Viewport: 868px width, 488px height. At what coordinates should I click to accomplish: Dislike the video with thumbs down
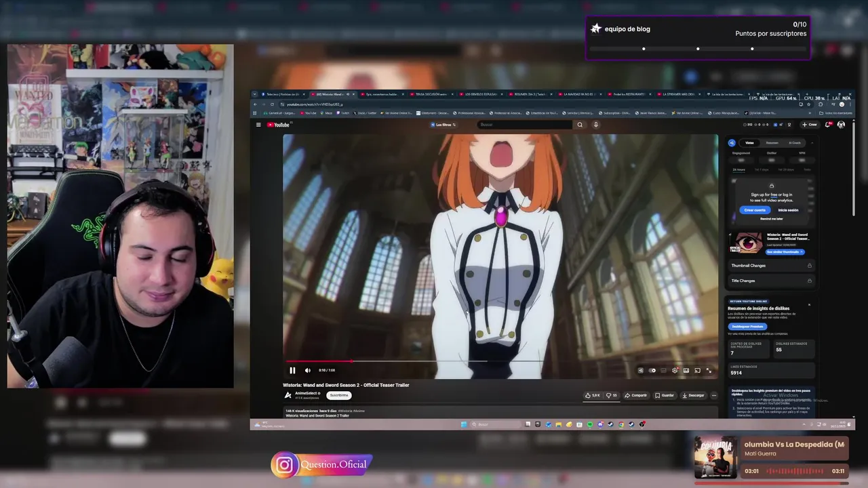point(612,395)
